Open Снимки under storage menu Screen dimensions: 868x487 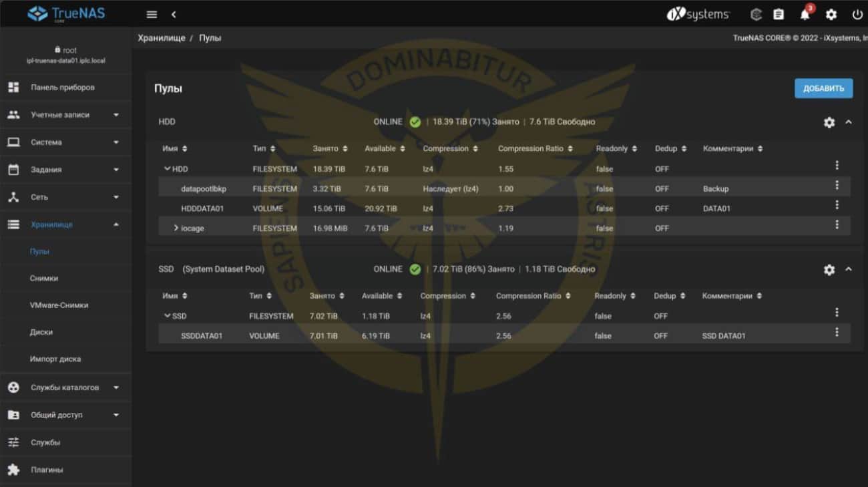44,278
